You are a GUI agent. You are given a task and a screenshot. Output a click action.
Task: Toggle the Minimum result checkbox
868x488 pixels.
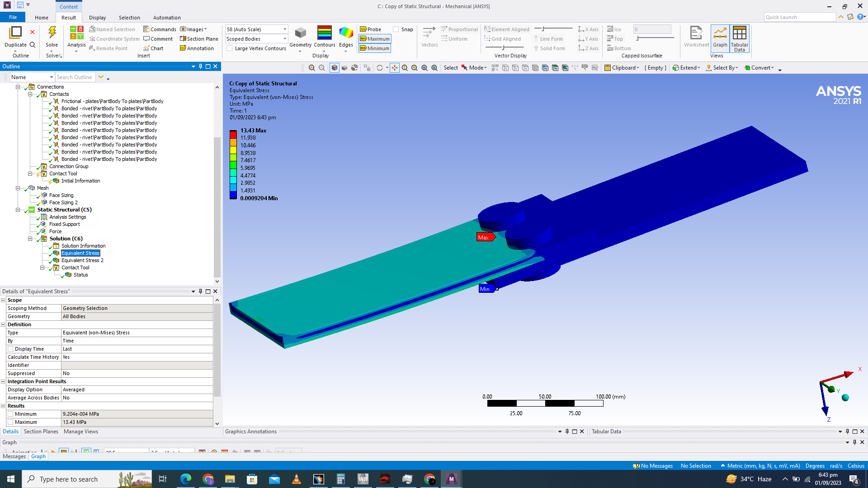click(x=10, y=414)
